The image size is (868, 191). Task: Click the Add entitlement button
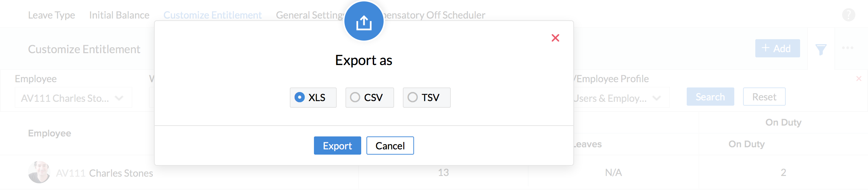point(777,48)
